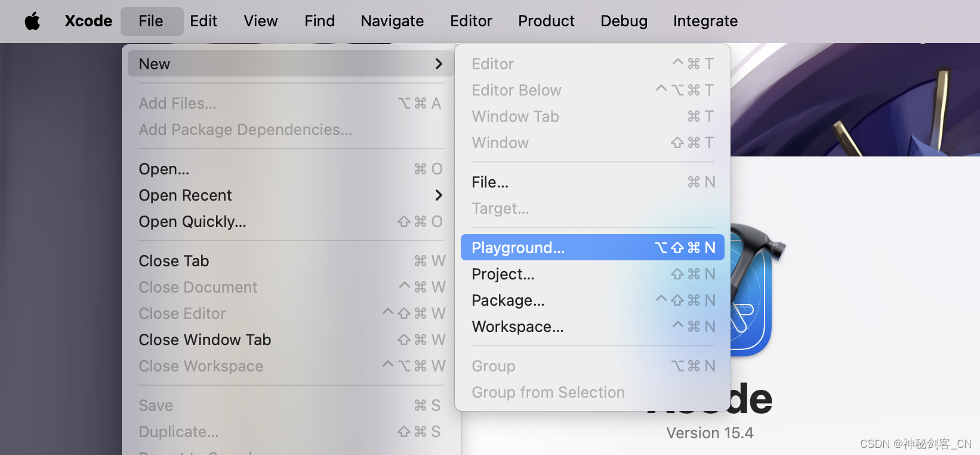Click the Add Files... menu item
The image size is (980, 455).
pos(291,103)
